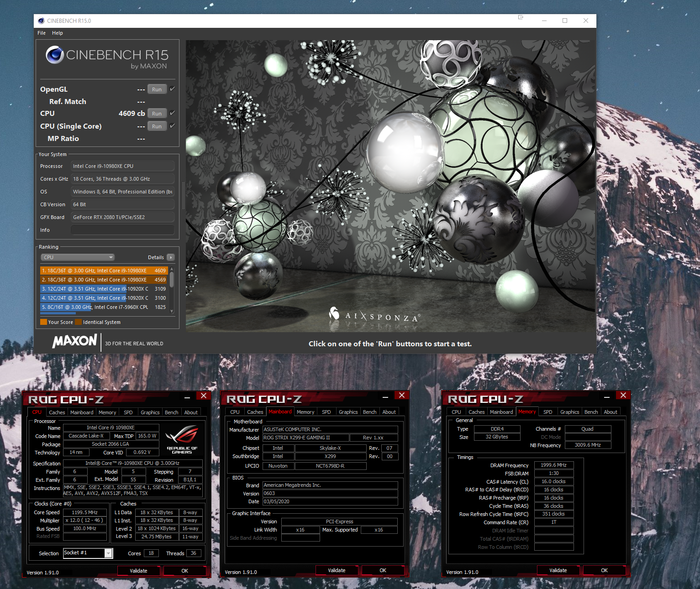Open Caches tab in middle CPU-Z window
This screenshot has height=589, width=700.
click(255, 412)
